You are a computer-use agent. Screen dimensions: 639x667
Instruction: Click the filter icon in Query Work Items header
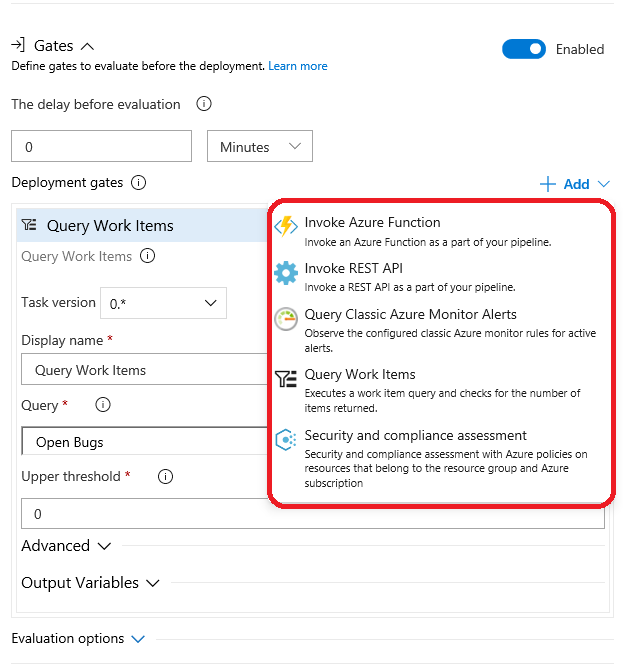click(29, 225)
